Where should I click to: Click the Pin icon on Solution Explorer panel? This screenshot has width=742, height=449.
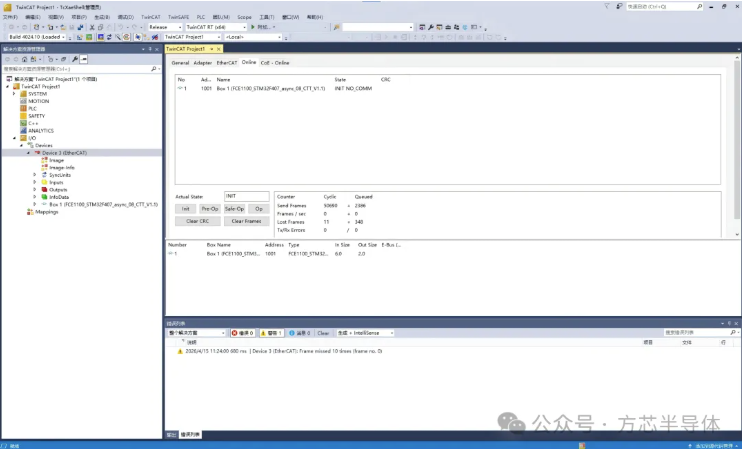coord(150,49)
